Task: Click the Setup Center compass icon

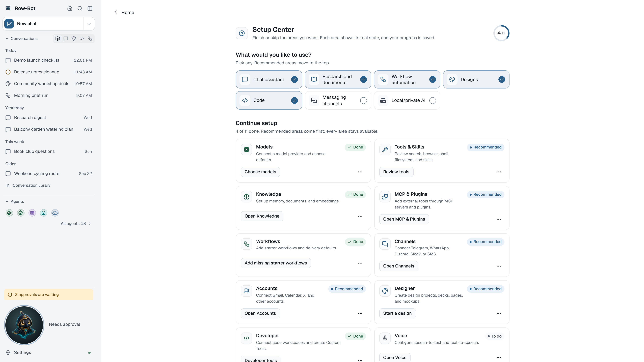Action: point(242,33)
